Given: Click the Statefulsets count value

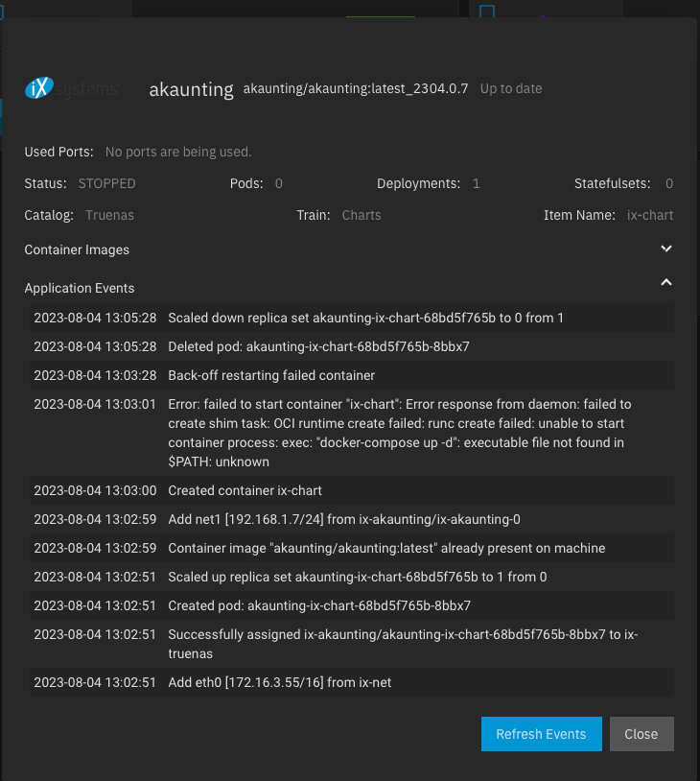Looking at the screenshot, I should click(x=669, y=184).
